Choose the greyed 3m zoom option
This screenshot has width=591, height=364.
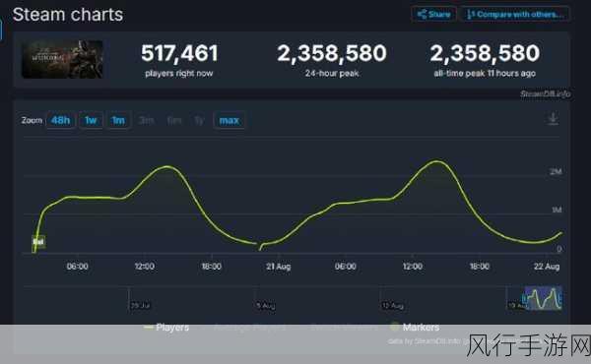pyautogui.click(x=146, y=120)
